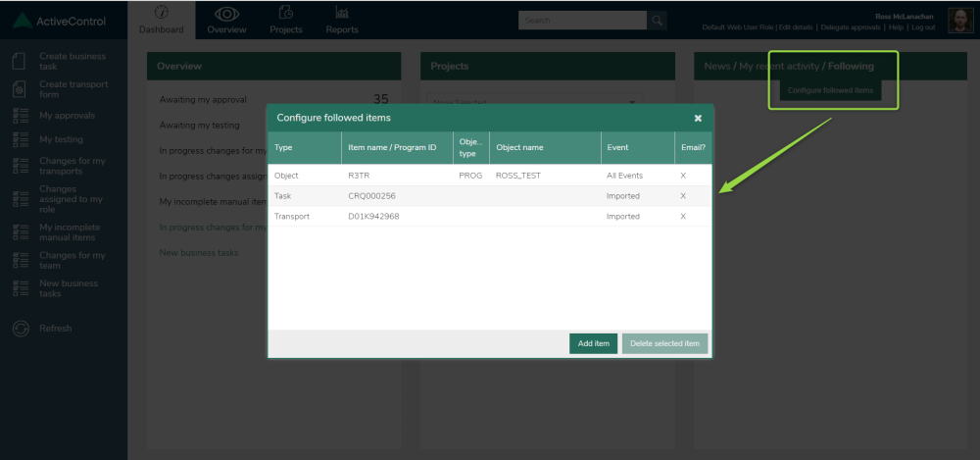Close the Configure followed items dialog
The image size is (980, 460).
698,118
